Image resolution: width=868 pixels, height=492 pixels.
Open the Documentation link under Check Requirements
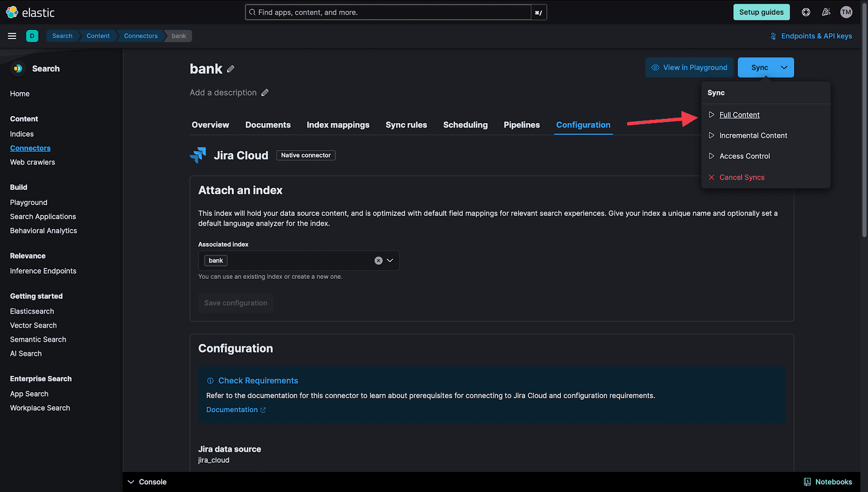(232, 410)
